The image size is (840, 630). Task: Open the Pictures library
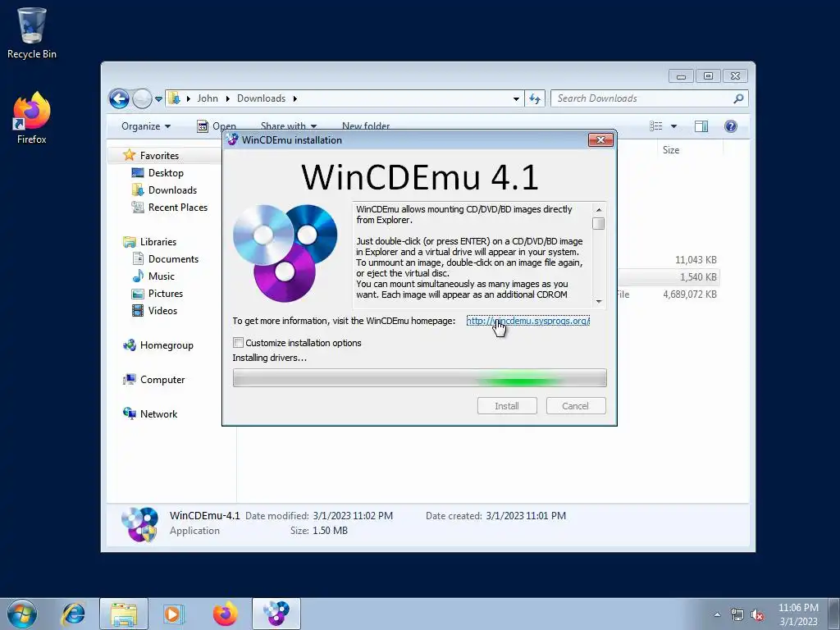point(165,294)
